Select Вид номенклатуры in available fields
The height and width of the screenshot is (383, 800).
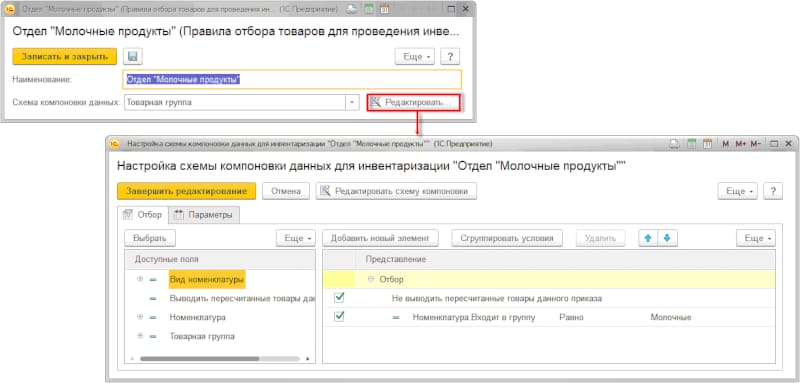pos(207,279)
